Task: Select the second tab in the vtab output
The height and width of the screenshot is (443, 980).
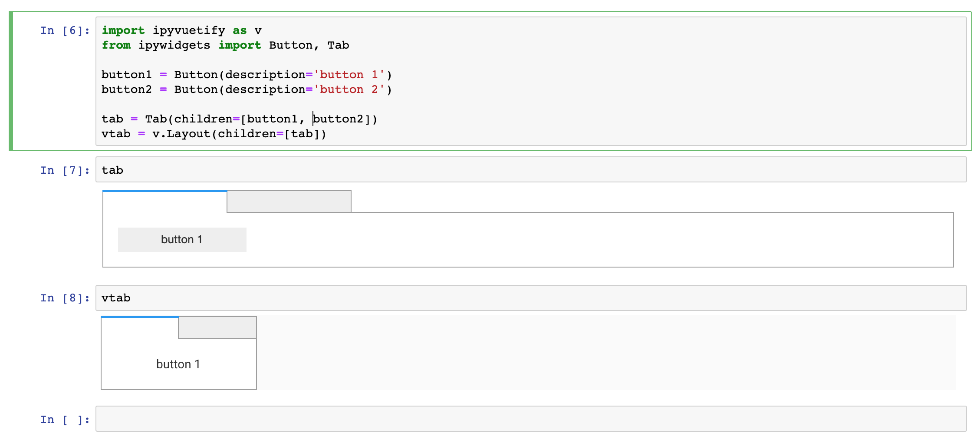Action: coord(217,327)
